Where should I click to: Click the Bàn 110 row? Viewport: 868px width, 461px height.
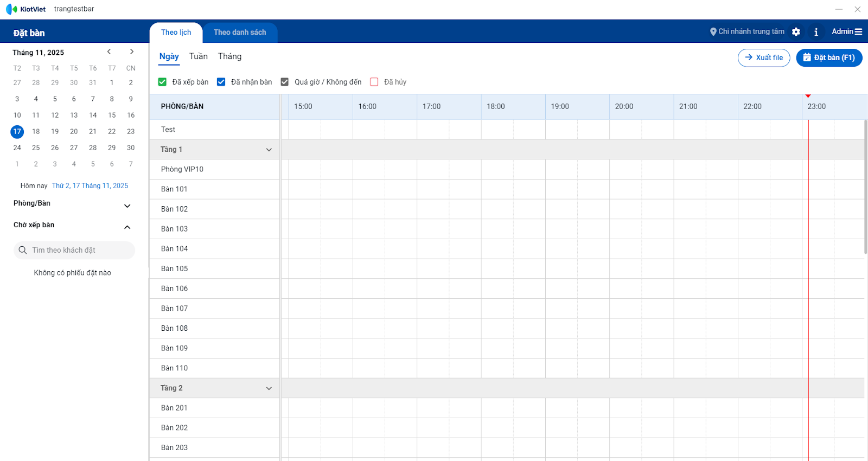tap(214, 368)
